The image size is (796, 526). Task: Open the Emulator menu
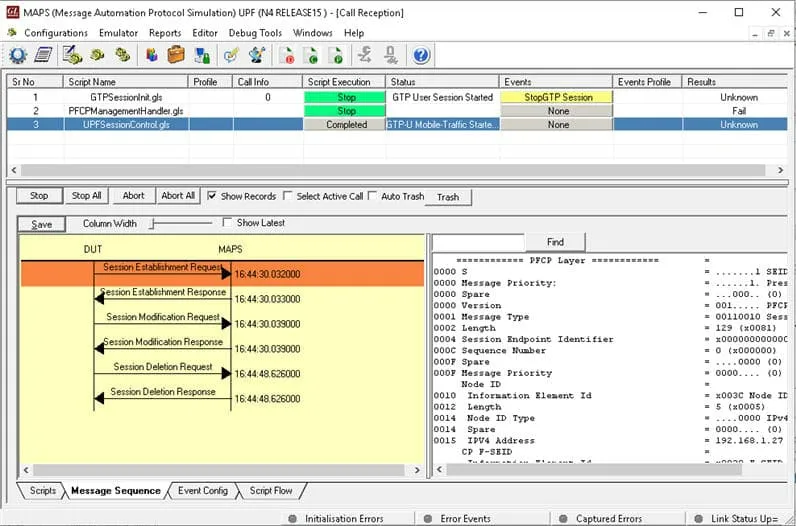coord(118,32)
